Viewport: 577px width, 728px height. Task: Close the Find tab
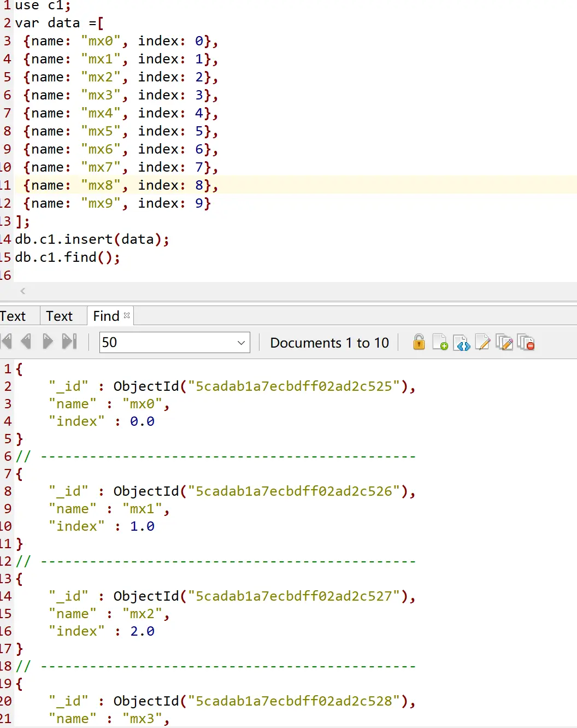coord(127,315)
